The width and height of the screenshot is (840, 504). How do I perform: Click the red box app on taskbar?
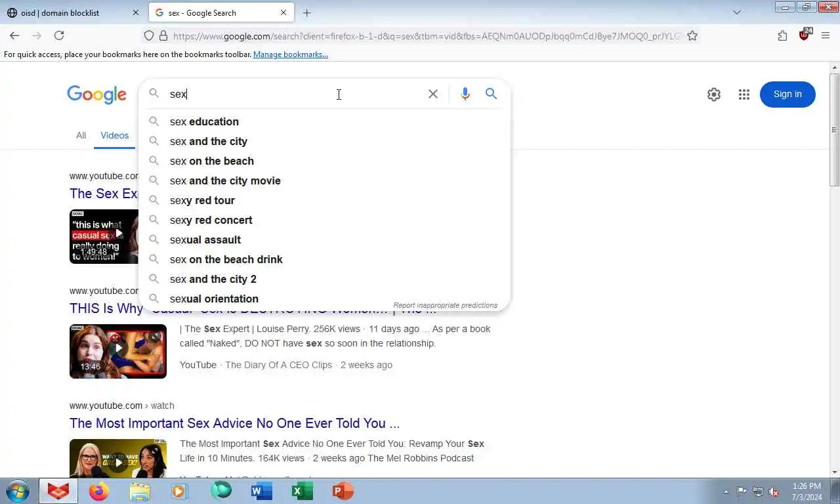(x=58, y=491)
